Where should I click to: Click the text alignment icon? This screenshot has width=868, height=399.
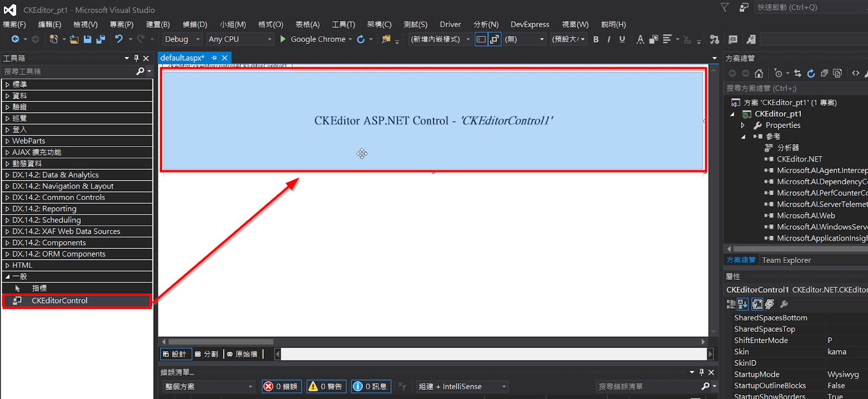coord(667,39)
